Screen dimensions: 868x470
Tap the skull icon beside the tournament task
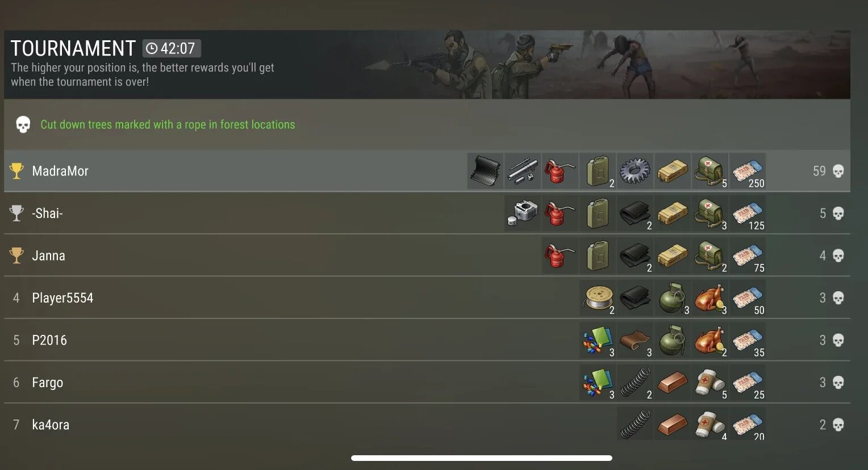click(23, 124)
